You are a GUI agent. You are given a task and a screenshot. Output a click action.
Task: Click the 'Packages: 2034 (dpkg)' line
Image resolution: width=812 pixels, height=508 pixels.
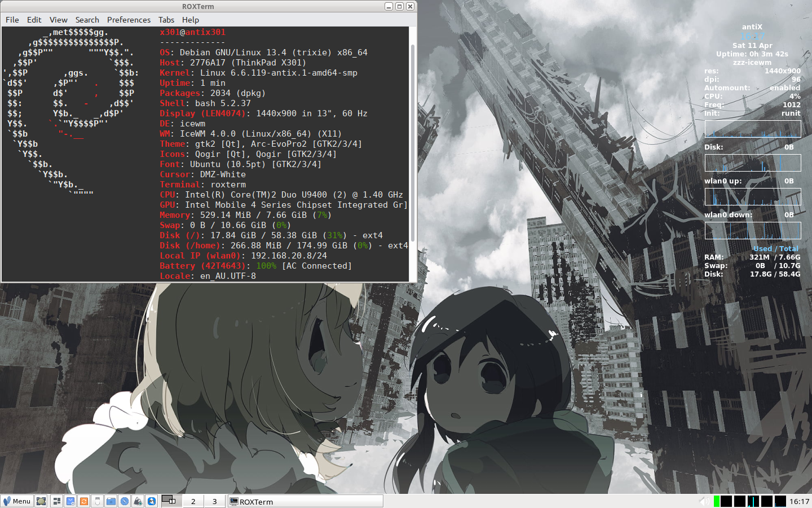click(213, 93)
